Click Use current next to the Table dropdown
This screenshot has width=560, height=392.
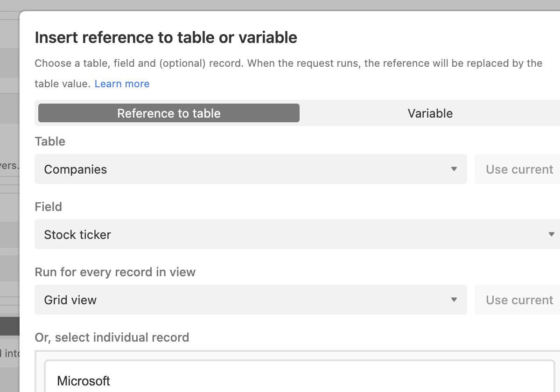click(518, 169)
